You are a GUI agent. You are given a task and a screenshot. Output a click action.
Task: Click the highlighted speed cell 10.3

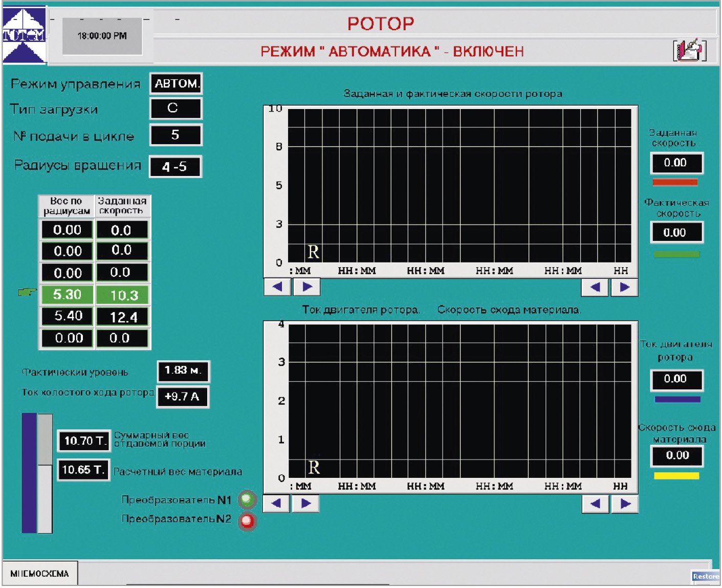point(122,295)
